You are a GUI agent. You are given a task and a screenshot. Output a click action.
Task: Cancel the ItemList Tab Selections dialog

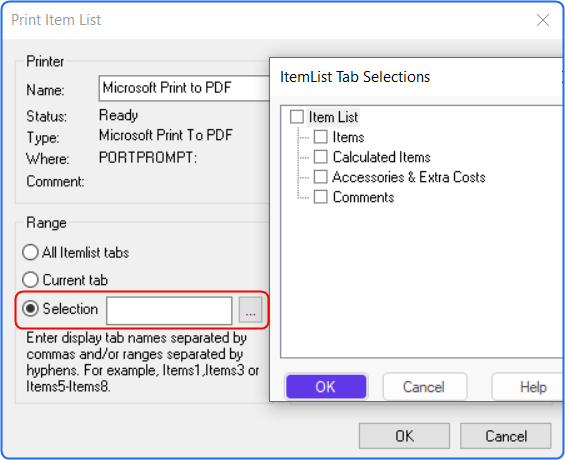(x=424, y=387)
